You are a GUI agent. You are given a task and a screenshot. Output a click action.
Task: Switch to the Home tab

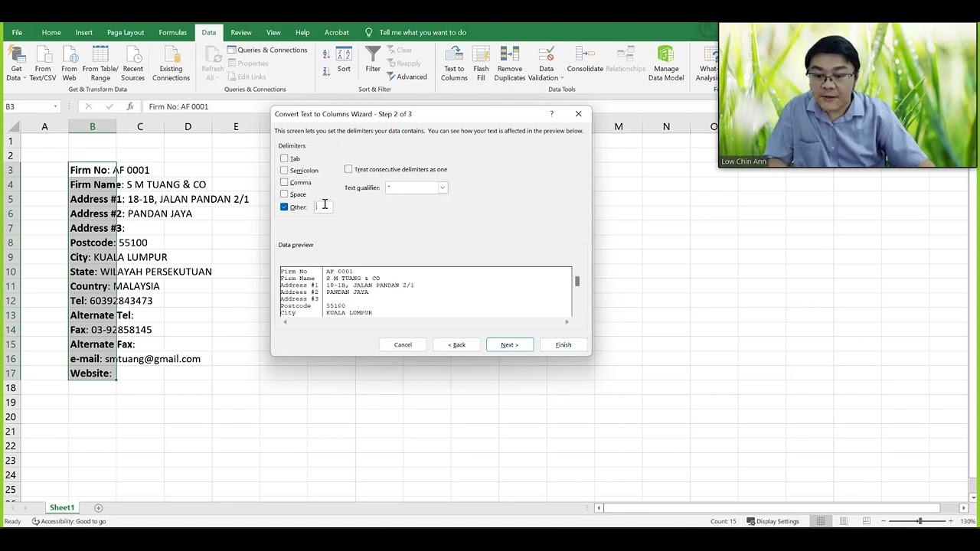[x=51, y=32]
